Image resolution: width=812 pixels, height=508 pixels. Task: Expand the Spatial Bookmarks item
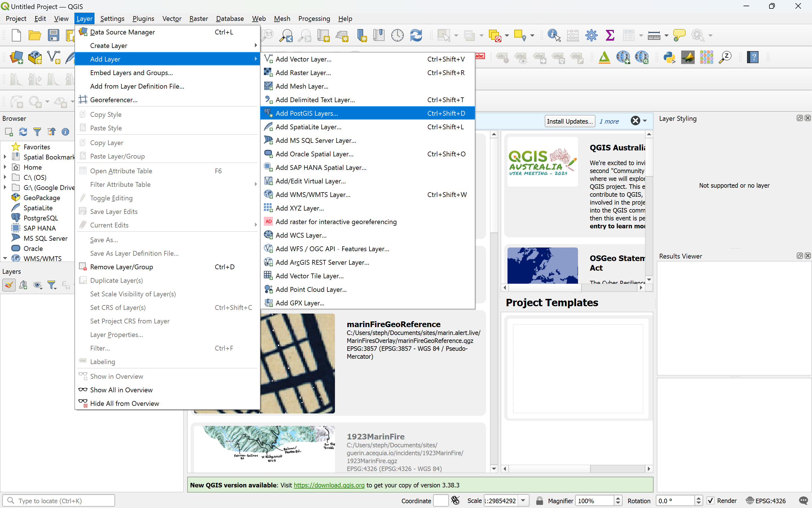tap(5, 157)
